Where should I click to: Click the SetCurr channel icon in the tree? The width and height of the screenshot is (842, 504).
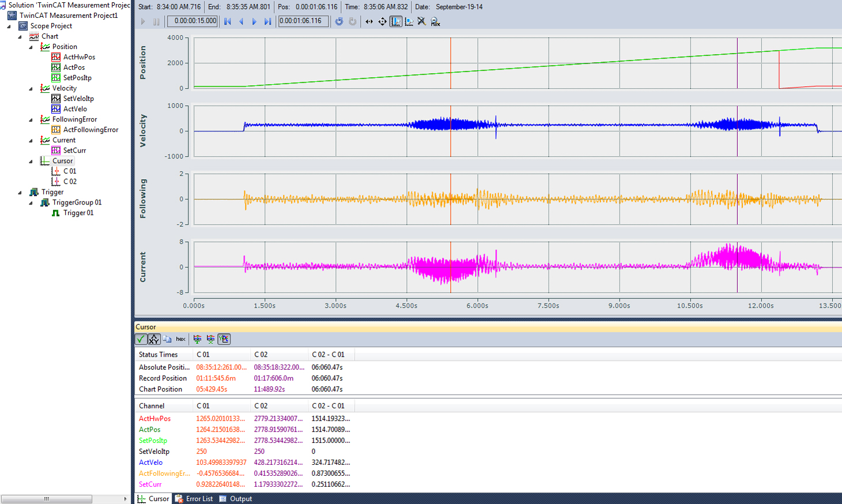coord(56,150)
